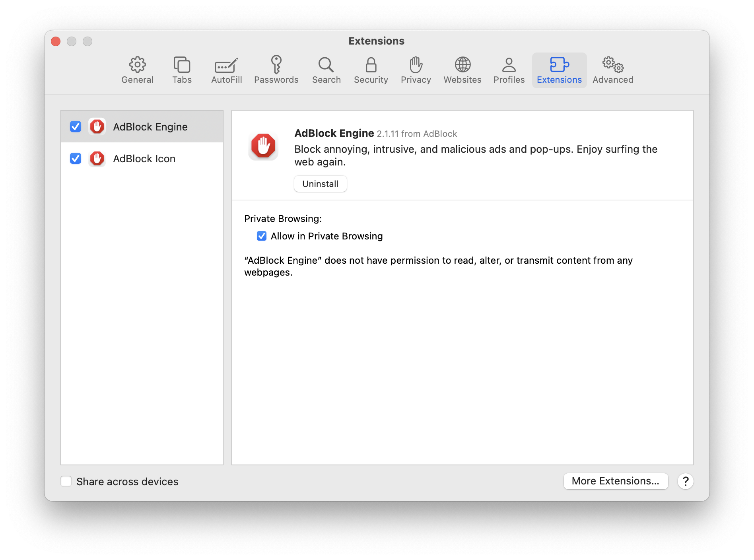
Task: Open the Profiles pane
Action: tap(509, 70)
